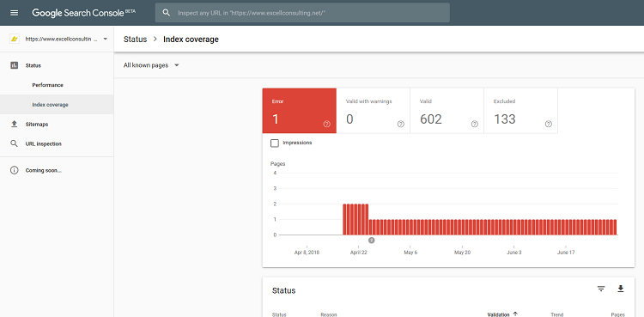Click the Validation sort arrow

pyautogui.click(x=515, y=314)
